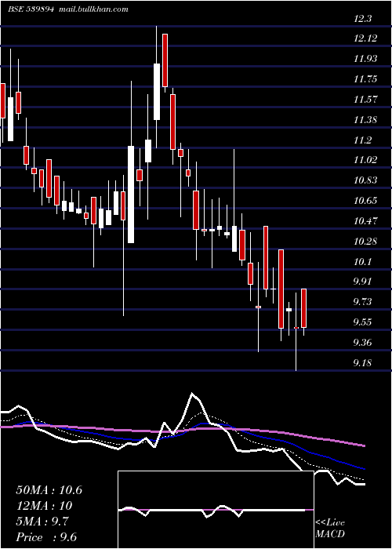
Task: Click the 50MA : 10.6 readout
Action: (49, 490)
